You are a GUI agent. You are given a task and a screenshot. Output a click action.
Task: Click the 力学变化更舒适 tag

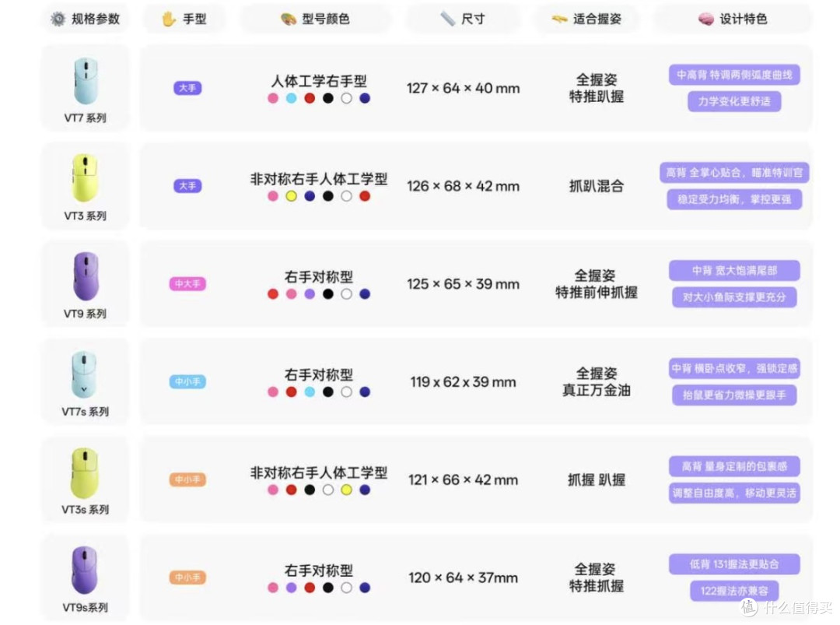pos(734,101)
